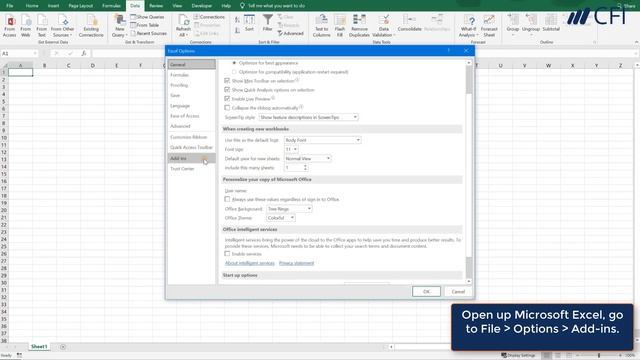Open the Office Background dropdown
The width and height of the screenshot is (640, 360).
(x=289, y=209)
